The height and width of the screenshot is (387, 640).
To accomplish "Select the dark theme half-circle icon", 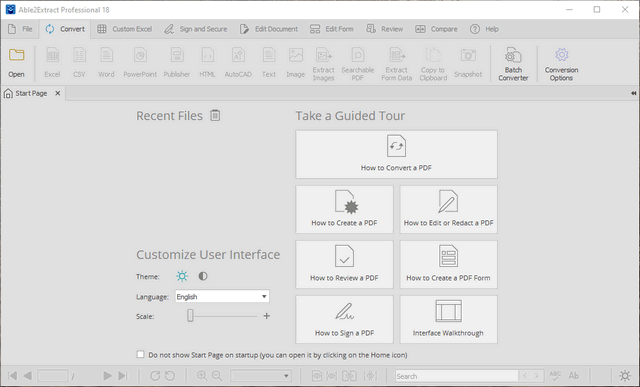I will tap(203, 276).
